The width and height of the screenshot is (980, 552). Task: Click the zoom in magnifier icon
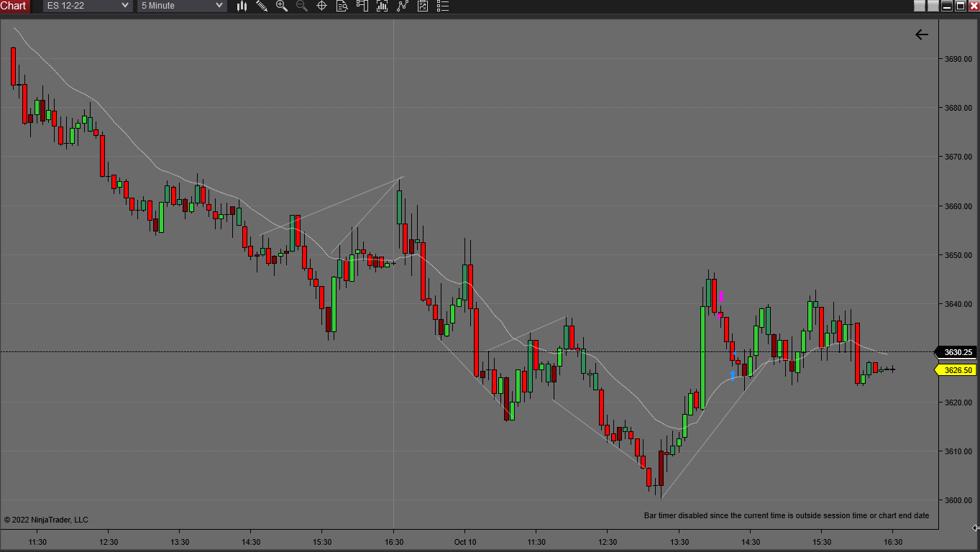[x=282, y=6]
